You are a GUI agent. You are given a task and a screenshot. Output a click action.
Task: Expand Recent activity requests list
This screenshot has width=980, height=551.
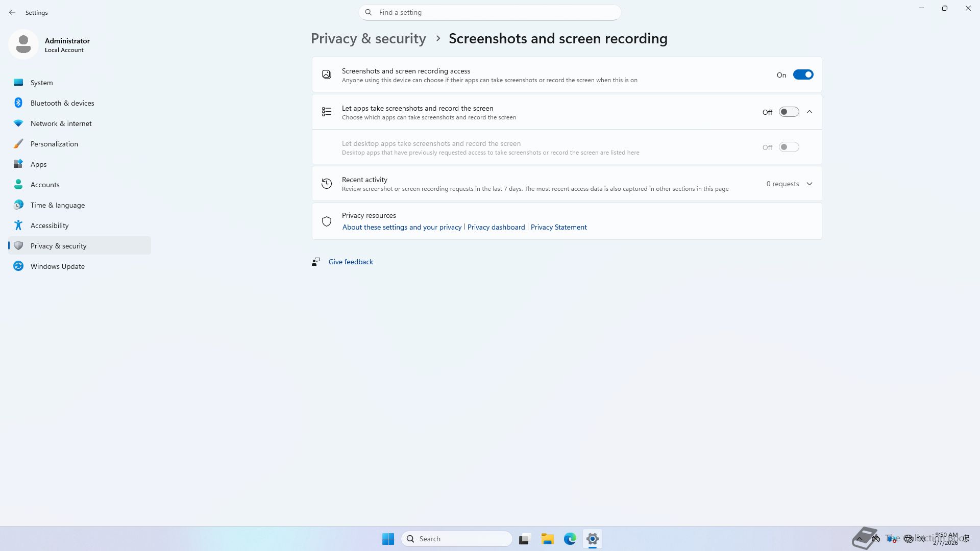pos(809,184)
